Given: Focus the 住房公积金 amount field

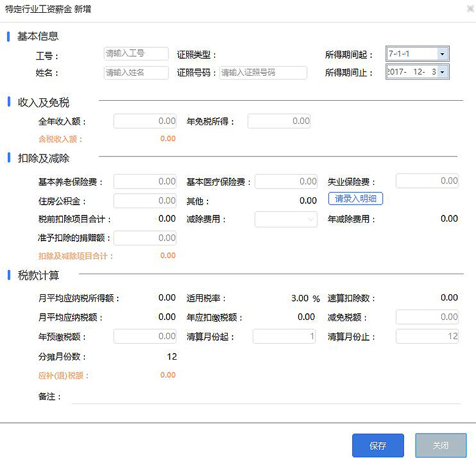Looking at the screenshot, I should [145, 200].
